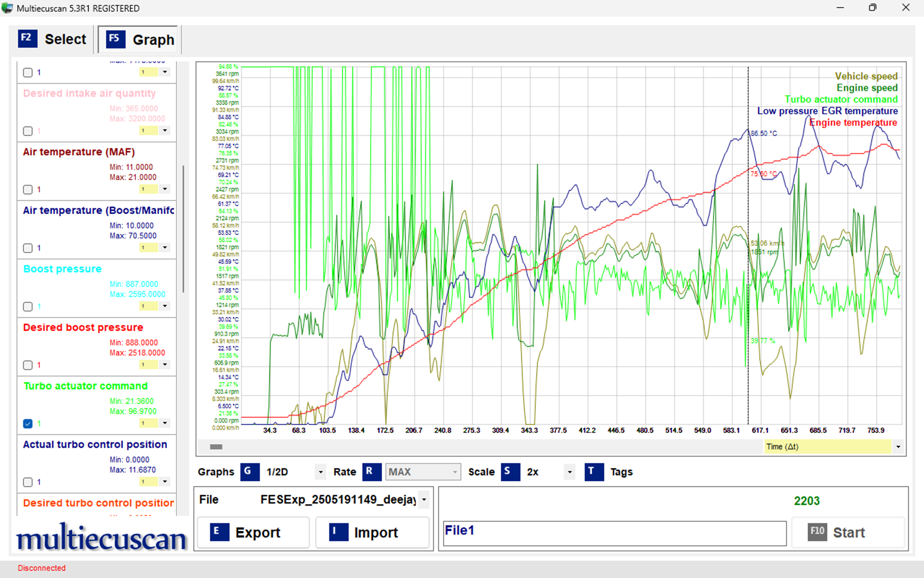
Task: Click the E icon on the Export button
Action: coord(219,532)
